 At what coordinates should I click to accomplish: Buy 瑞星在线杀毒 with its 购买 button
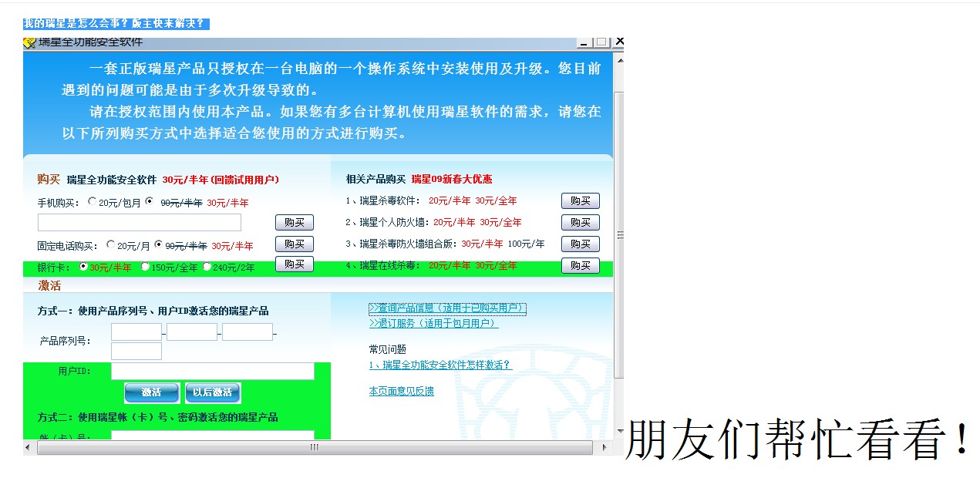click(x=581, y=266)
